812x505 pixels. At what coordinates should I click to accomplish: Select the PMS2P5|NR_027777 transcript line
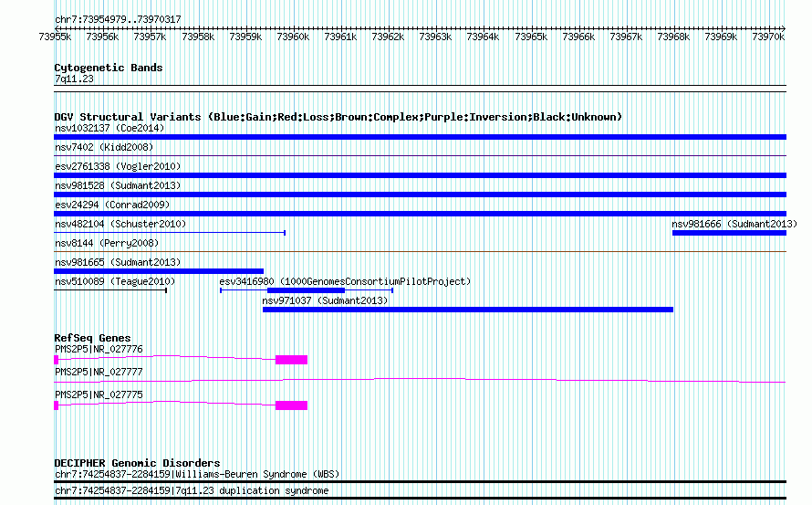click(x=420, y=381)
